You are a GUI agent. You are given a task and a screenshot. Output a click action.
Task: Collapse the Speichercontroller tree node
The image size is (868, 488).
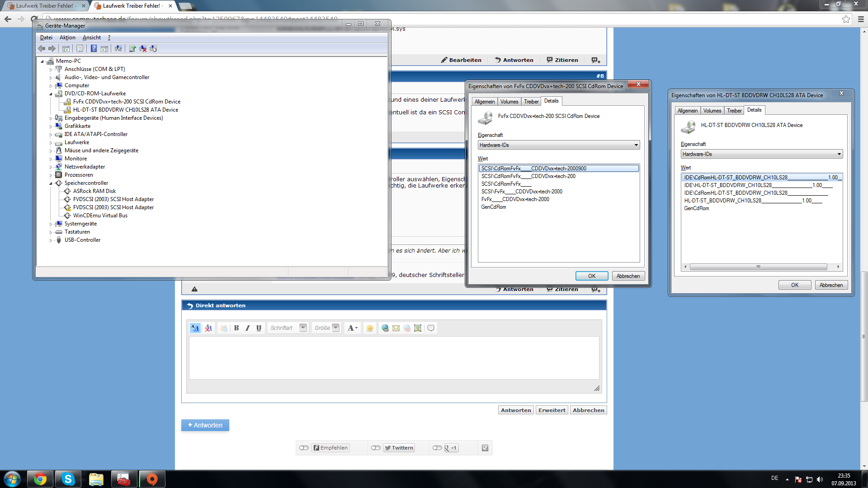(x=51, y=183)
